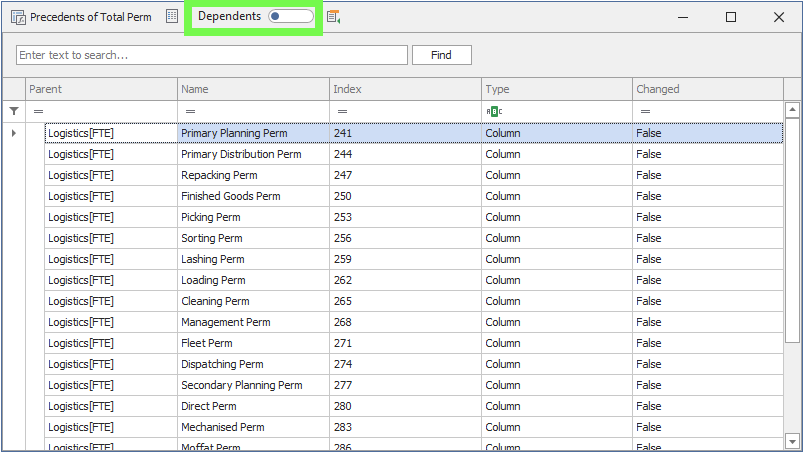This screenshot has height=452, width=803.
Task: Sort by the Index column header
Action: click(405, 89)
